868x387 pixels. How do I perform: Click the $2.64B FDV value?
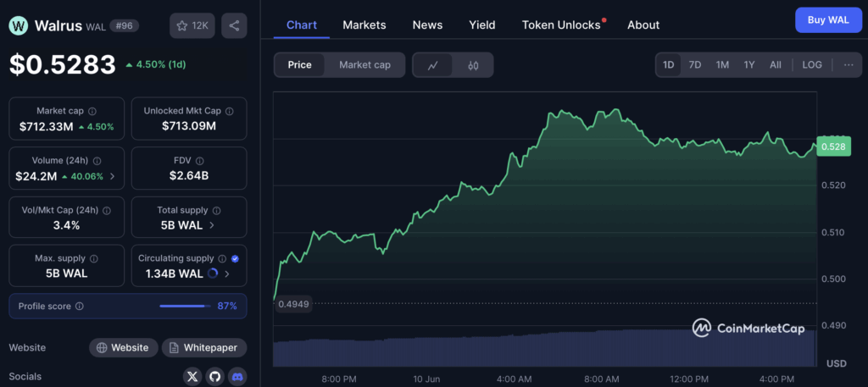[x=189, y=176]
